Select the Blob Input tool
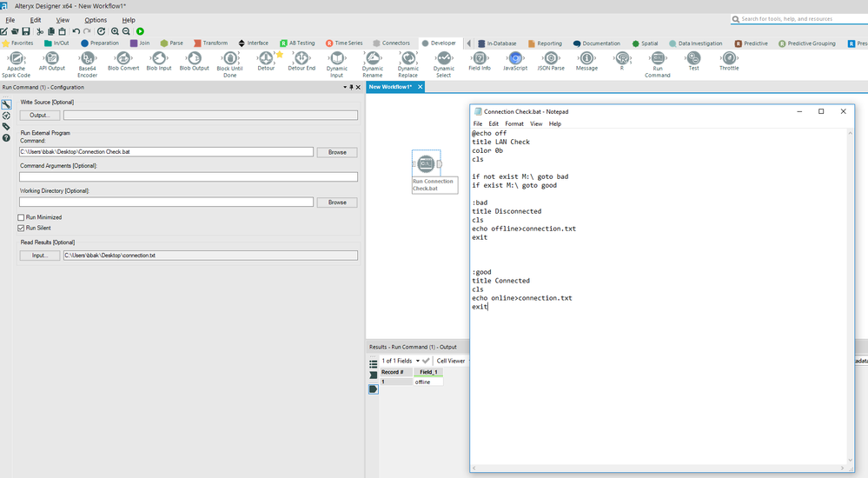This screenshot has height=478, width=868. pos(159,62)
